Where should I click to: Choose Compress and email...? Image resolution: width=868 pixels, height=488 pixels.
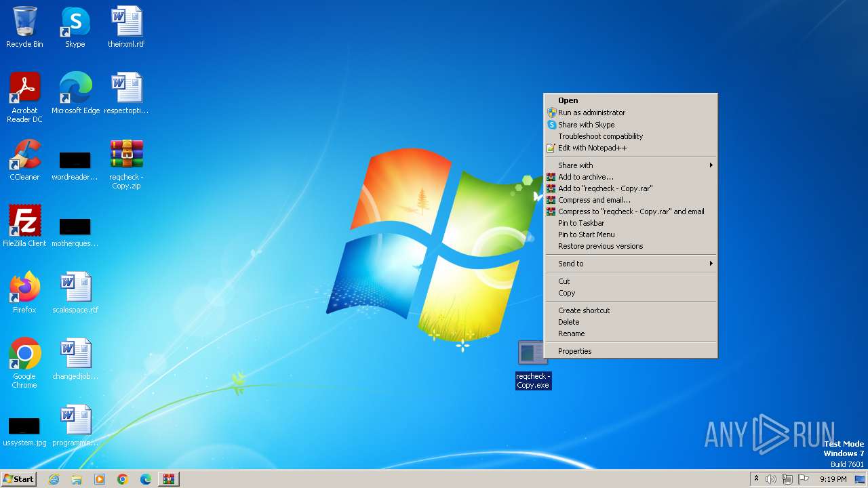click(x=631, y=200)
